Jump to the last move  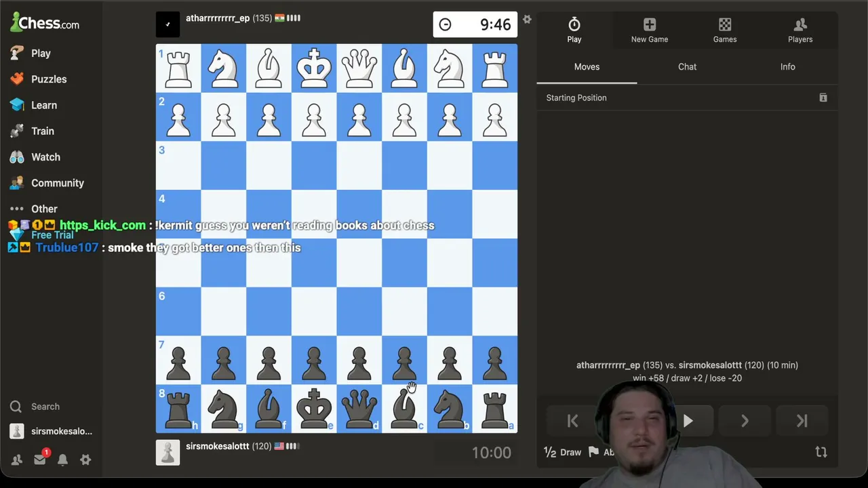click(x=802, y=421)
